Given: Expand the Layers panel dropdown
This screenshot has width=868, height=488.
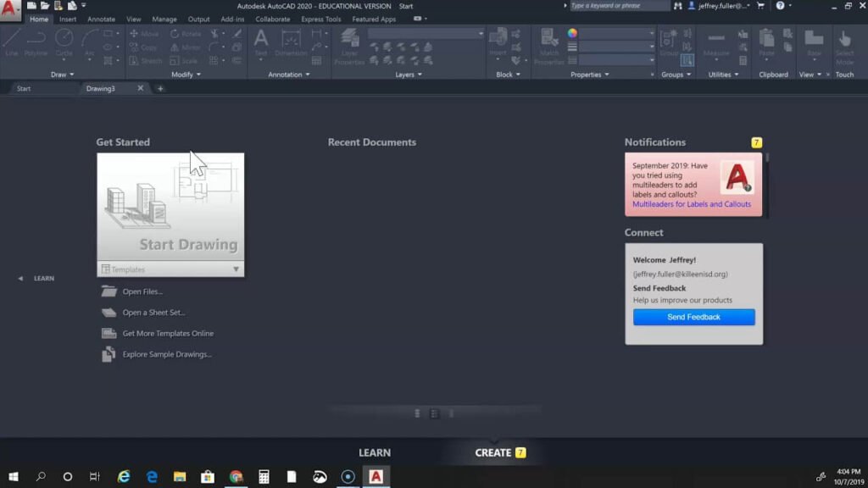Looking at the screenshot, I should pyautogui.click(x=409, y=75).
